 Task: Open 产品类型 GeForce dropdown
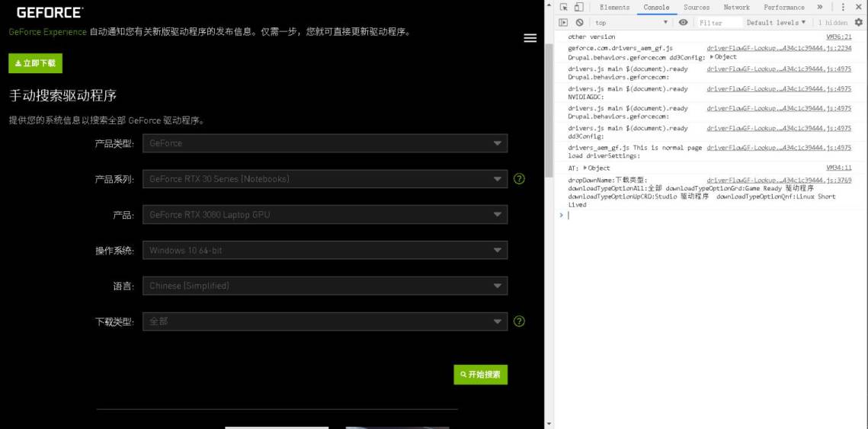[x=325, y=142]
